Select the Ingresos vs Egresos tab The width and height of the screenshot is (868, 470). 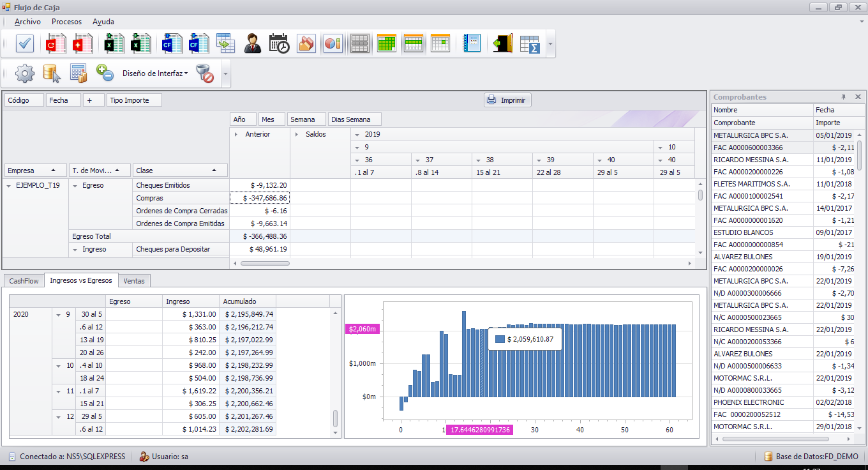pos(81,280)
